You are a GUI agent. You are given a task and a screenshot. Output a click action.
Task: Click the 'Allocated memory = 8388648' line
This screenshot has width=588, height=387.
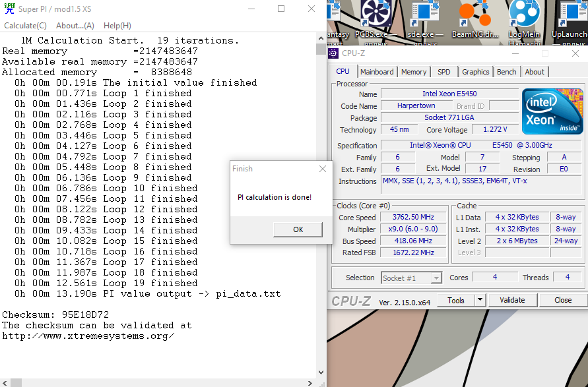[x=97, y=72]
